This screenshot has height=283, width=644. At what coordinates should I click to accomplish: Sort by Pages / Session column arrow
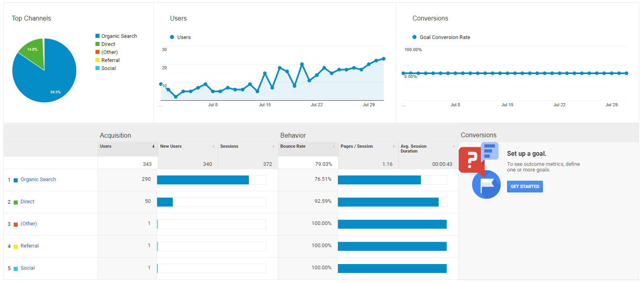click(x=394, y=147)
